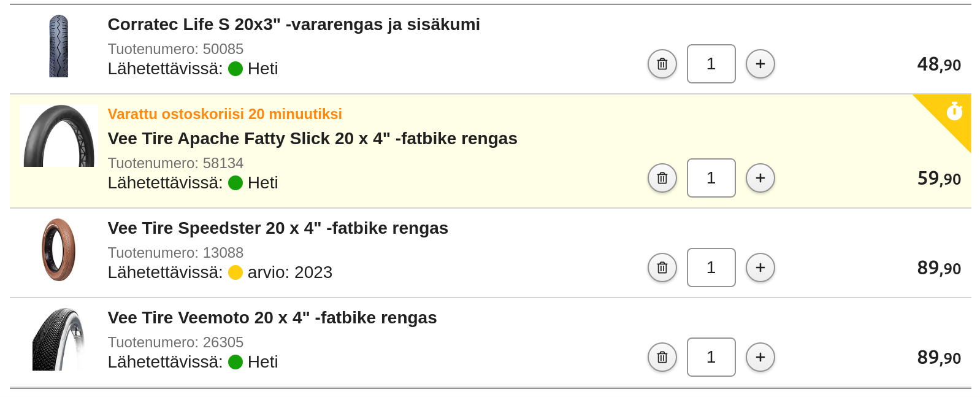The image size is (980, 397).
Task: Increase Vee Tire Speedster quantity
Action: 760,268
